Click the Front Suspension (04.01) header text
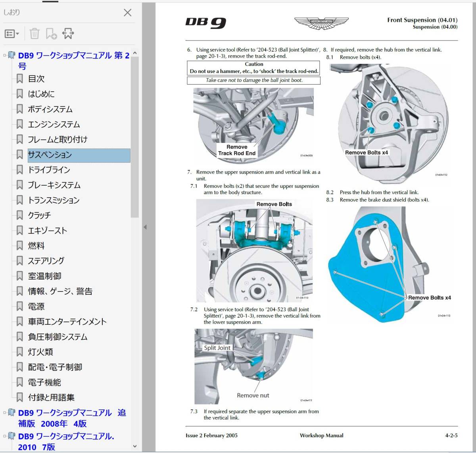Screen dimensions: 476x453 422,20
